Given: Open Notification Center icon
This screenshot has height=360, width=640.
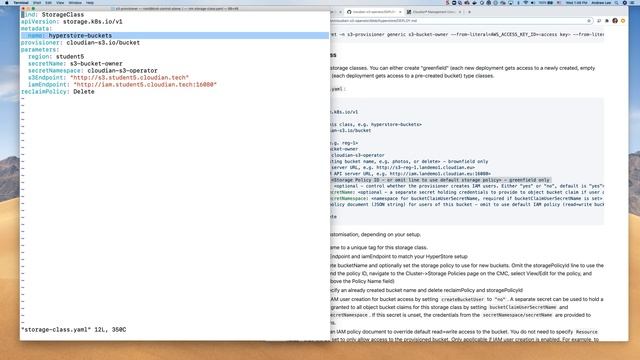Looking at the screenshot, I should pyautogui.click(x=632, y=2).
